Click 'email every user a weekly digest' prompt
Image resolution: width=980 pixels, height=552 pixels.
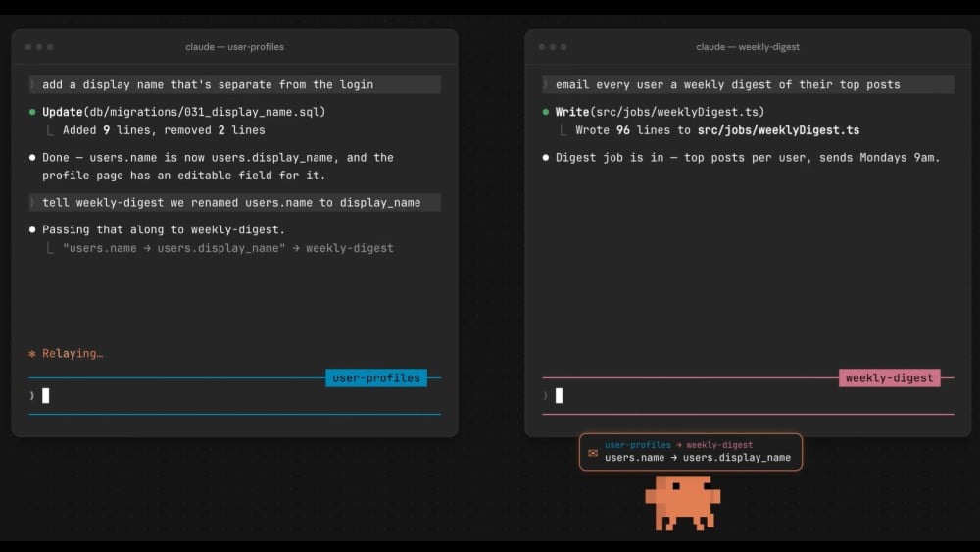point(748,84)
